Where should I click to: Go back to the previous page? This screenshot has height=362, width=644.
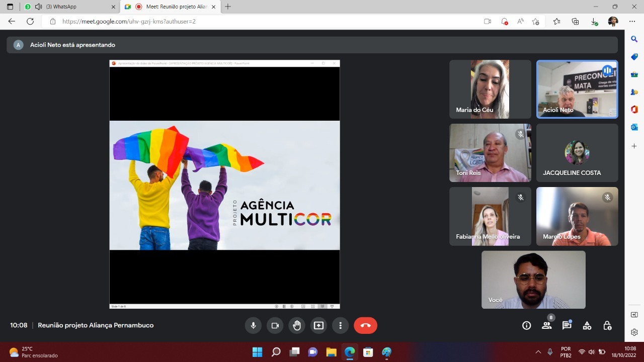tap(12, 21)
